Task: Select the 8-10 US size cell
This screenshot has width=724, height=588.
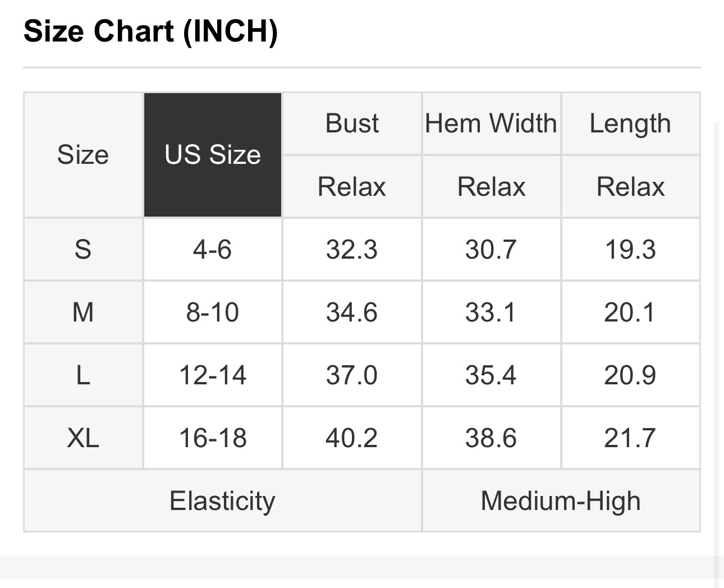Action: click(213, 312)
